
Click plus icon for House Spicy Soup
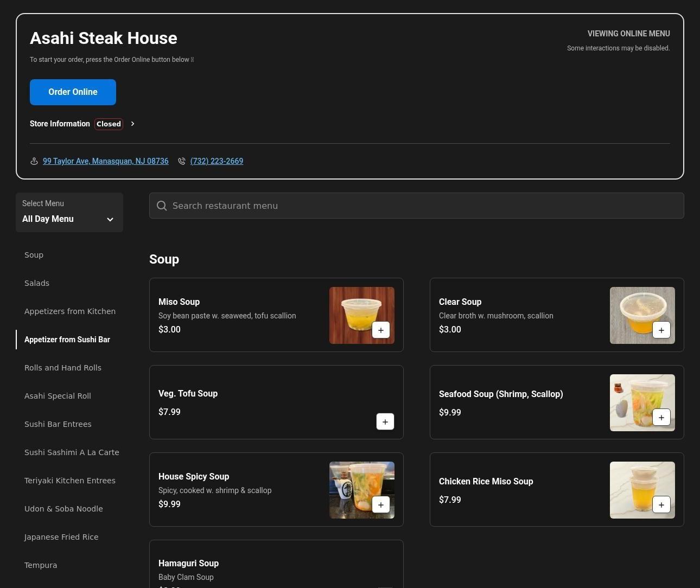point(380,504)
